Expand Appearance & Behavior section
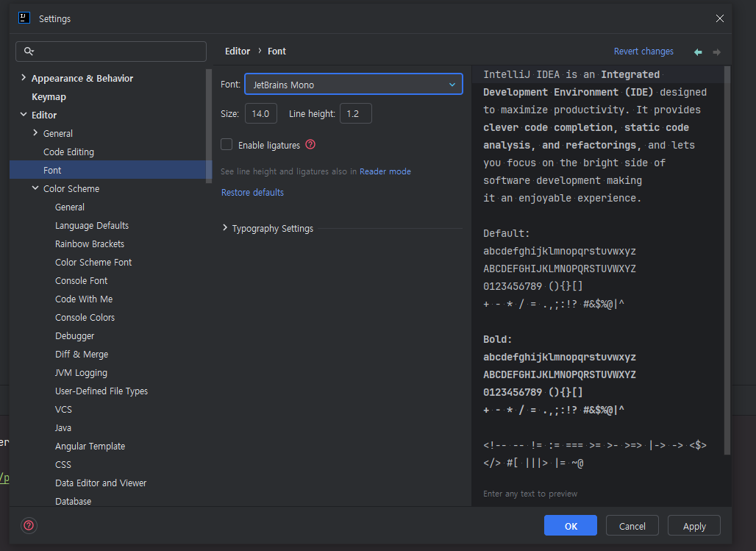Viewport: 756px width, 551px height. pyautogui.click(x=24, y=78)
